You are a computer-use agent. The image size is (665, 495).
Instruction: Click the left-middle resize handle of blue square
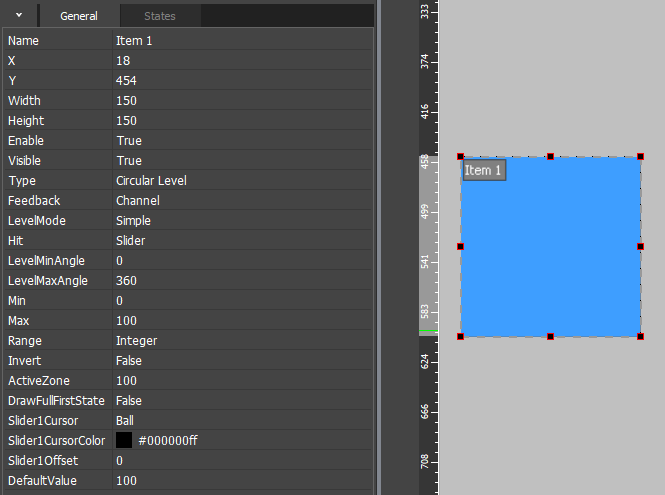coord(461,246)
